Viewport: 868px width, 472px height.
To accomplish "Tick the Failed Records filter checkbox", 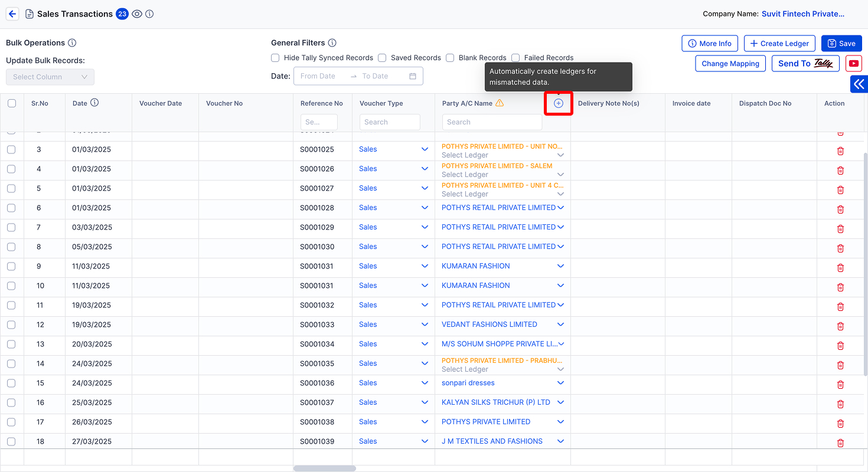I will (515, 58).
